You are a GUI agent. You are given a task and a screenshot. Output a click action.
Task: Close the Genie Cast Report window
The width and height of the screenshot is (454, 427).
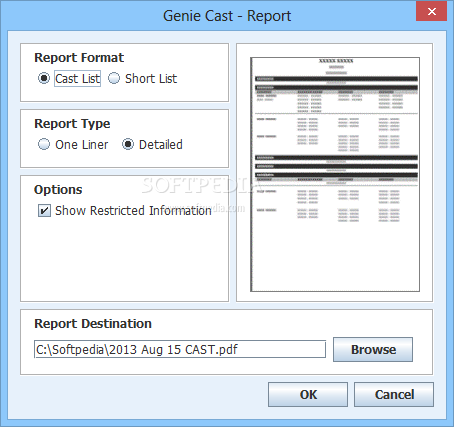432,12
